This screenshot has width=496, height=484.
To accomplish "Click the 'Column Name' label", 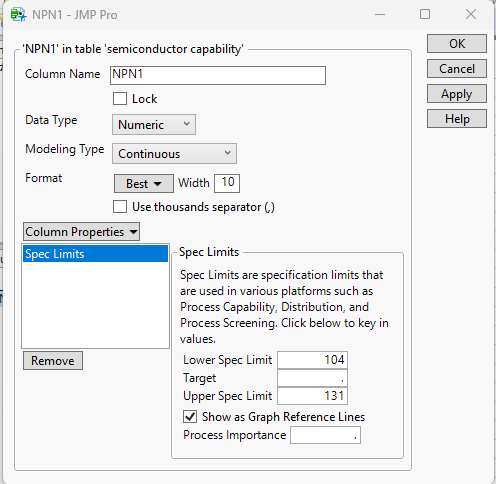I will pos(62,74).
